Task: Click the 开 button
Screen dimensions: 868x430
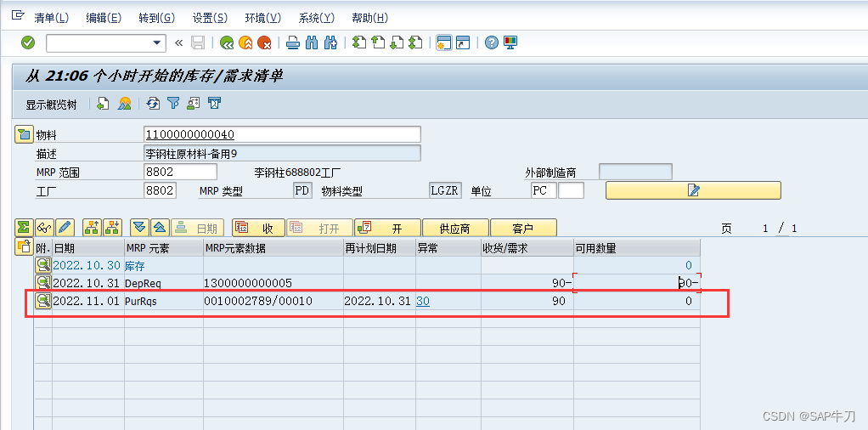Action: coord(387,229)
